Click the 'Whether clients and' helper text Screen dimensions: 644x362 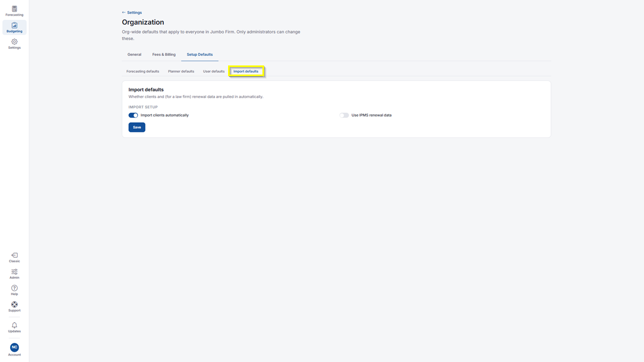coord(196,97)
